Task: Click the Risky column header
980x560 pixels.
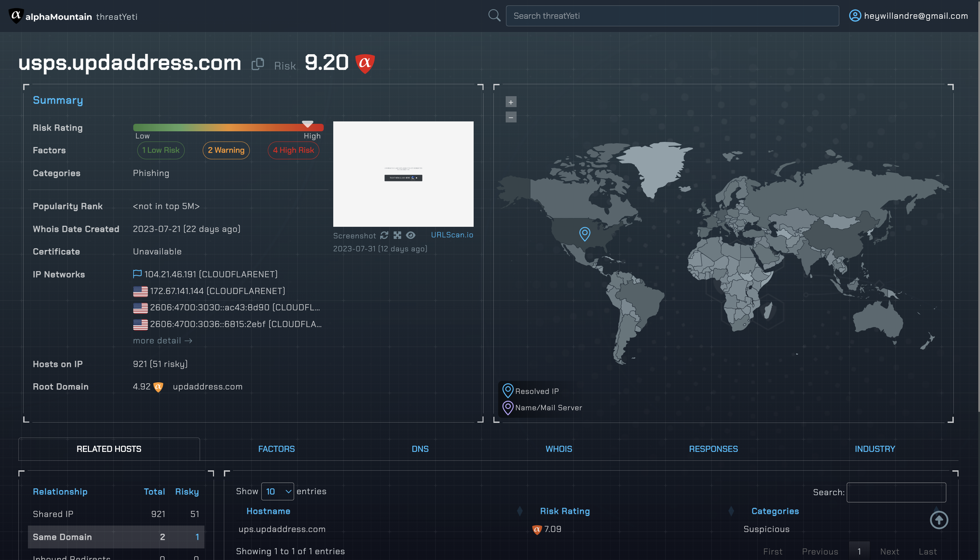Action: pos(187,491)
